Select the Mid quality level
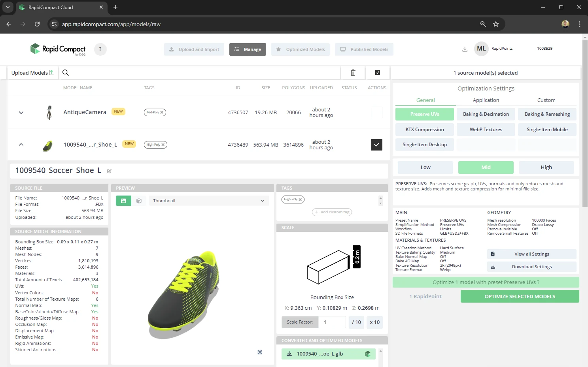588x367 pixels. click(486, 168)
